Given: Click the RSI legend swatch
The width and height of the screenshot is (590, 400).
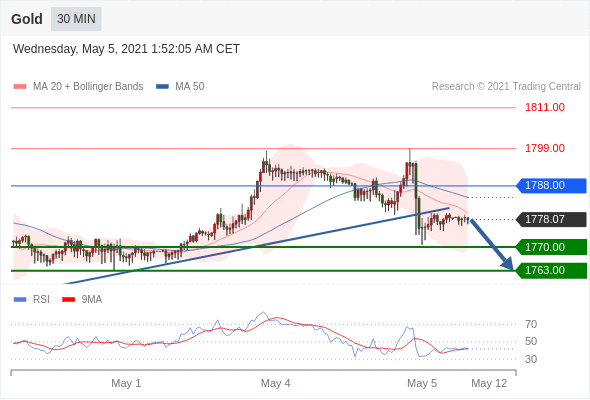Looking at the screenshot, I should tap(20, 300).
